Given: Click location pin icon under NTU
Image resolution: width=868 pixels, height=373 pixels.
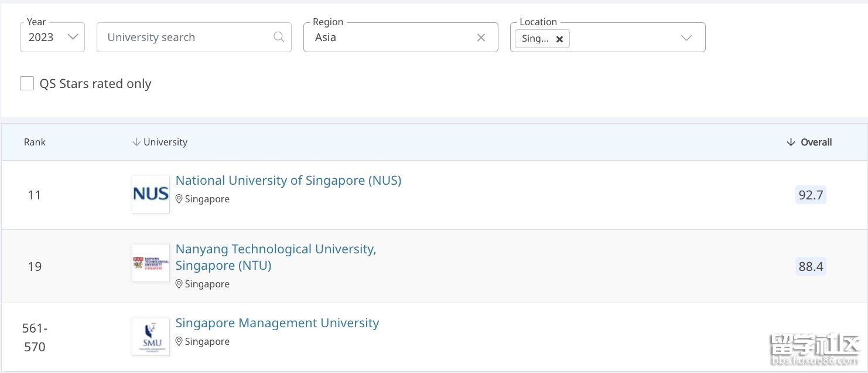Looking at the screenshot, I should (x=179, y=284).
